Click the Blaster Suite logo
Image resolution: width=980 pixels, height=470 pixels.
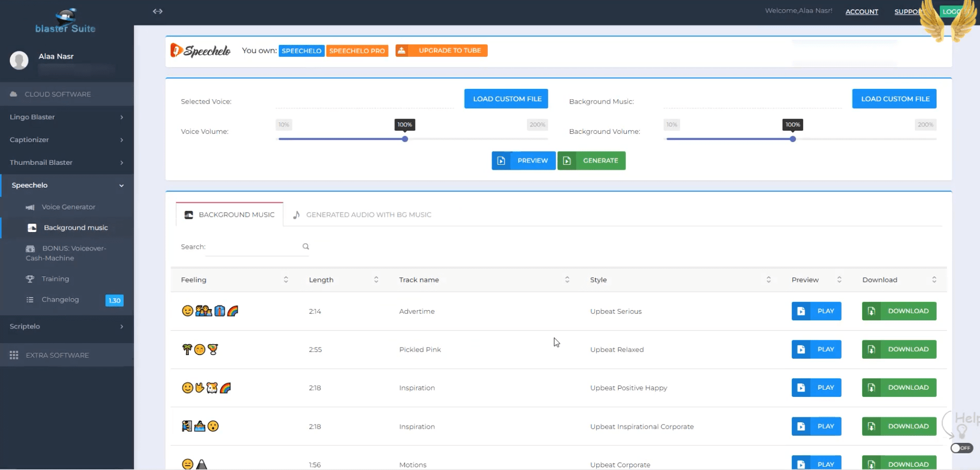pos(65,21)
